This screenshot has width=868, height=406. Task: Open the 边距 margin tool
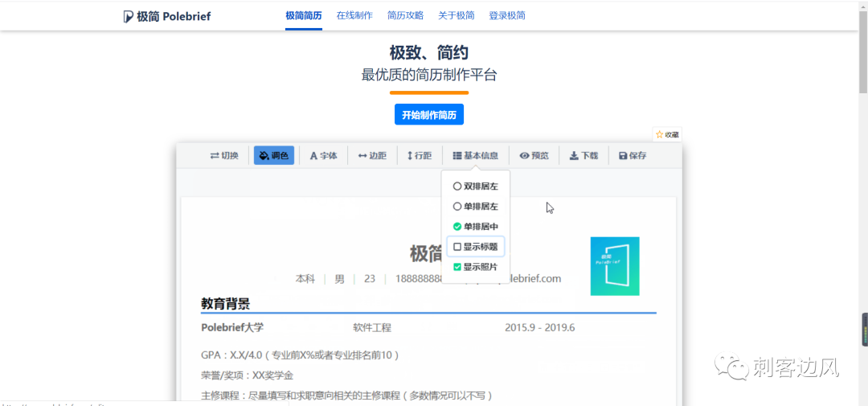click(372, 156)
